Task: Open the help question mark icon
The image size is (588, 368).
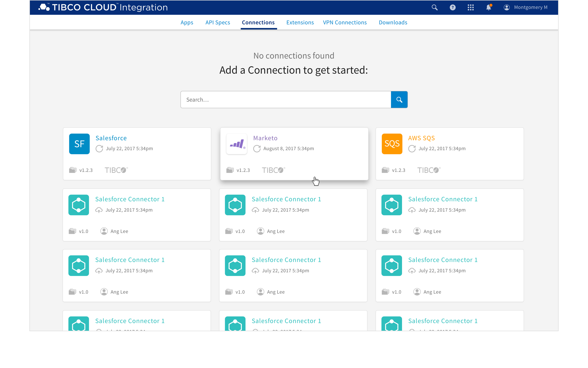Action: point(453,7)
